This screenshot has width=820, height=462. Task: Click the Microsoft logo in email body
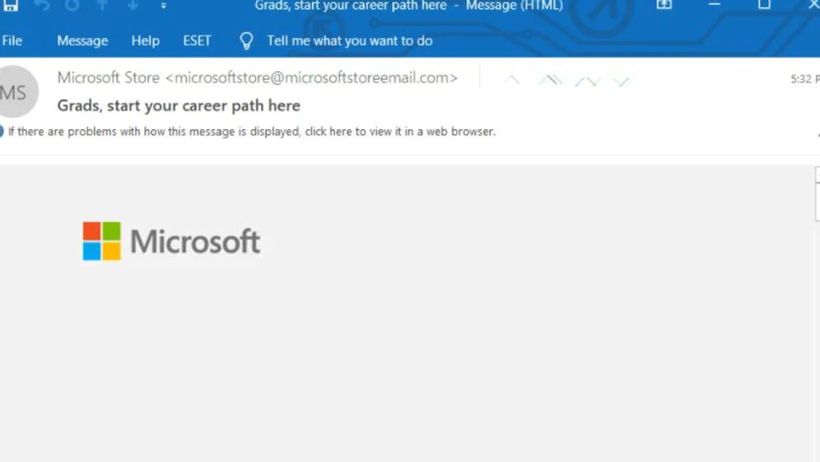click(172, 241)
